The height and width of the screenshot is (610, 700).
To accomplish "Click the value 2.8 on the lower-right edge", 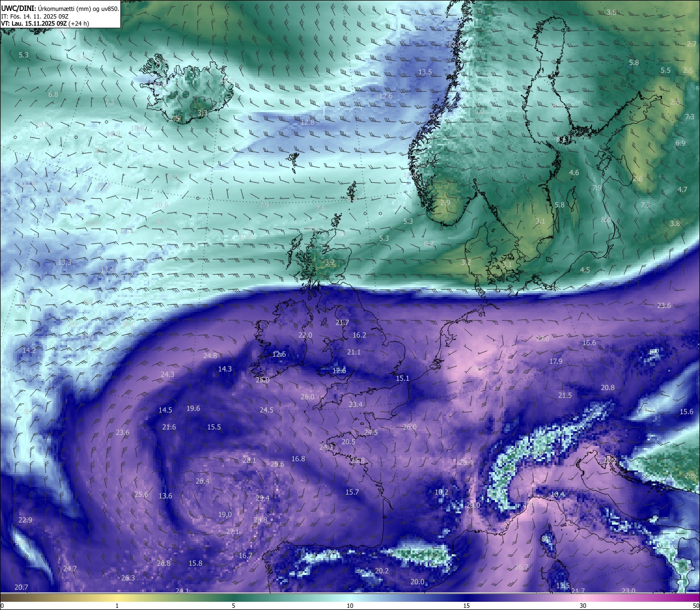I will pos(690,475).
